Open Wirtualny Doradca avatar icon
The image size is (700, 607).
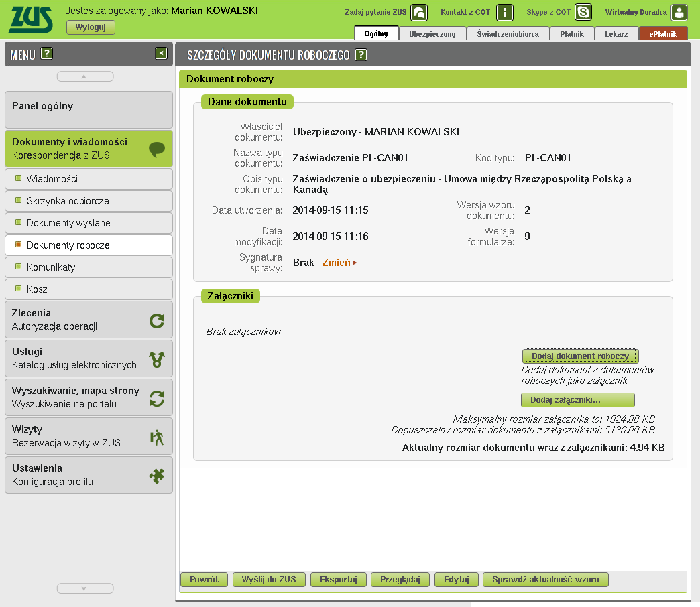point(679,13)
